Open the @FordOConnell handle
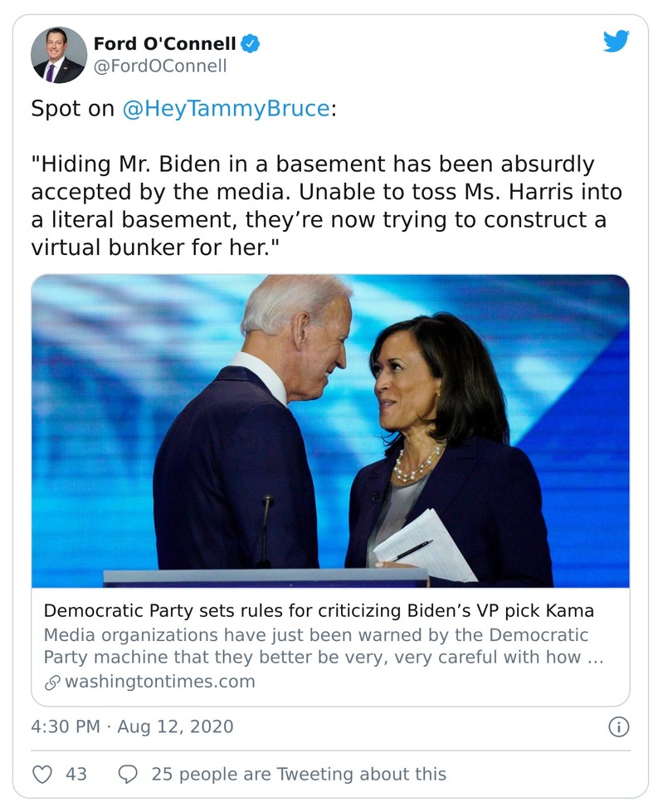 click(159, 66)
